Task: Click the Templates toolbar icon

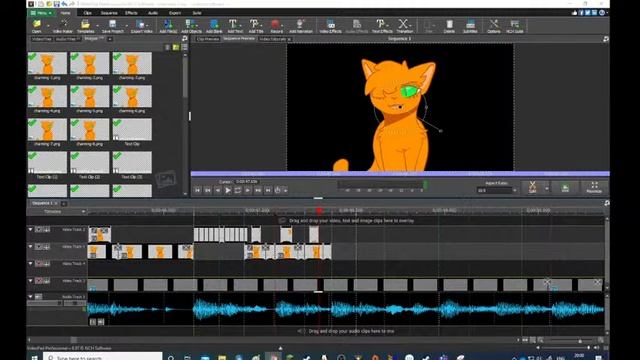Action: (86, 26)
